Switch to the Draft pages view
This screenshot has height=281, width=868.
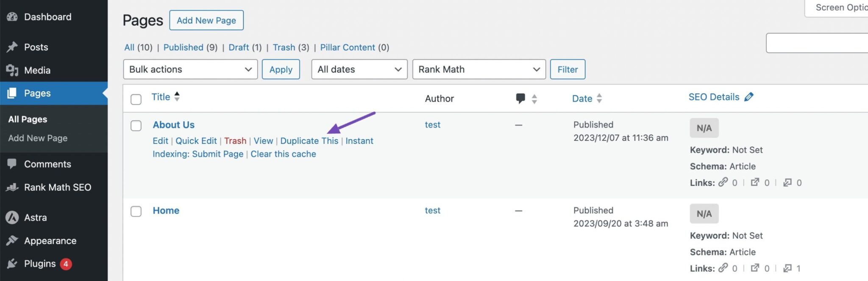[239, 47]
